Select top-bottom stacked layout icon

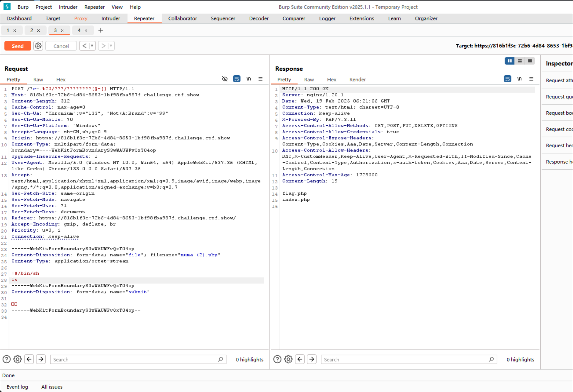pos(520,61)
